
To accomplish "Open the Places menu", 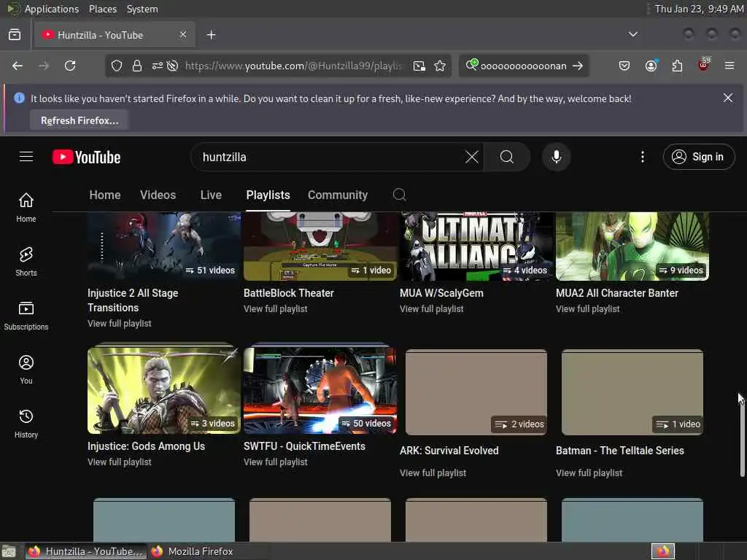I will point(102,9).
